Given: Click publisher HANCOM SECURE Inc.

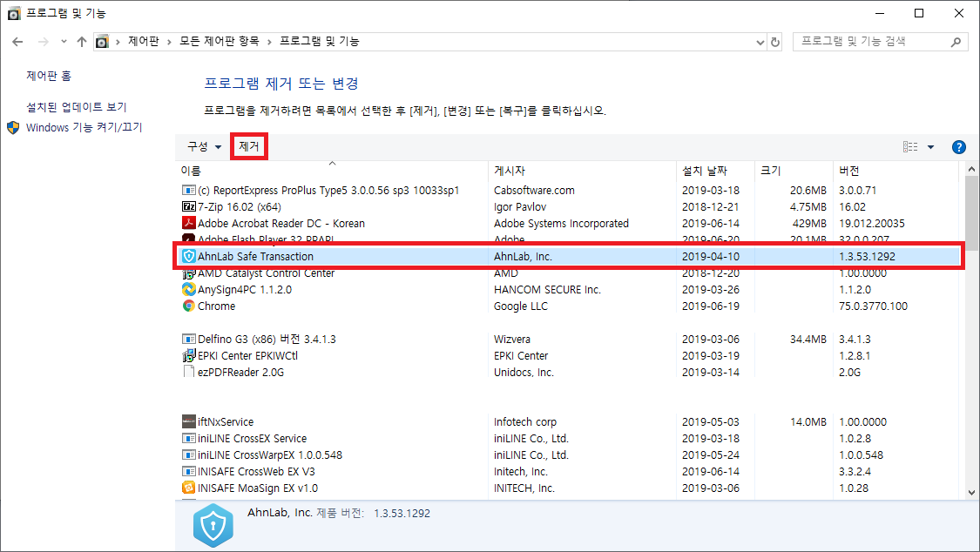Looking at the screenshot, I should 547,289.
